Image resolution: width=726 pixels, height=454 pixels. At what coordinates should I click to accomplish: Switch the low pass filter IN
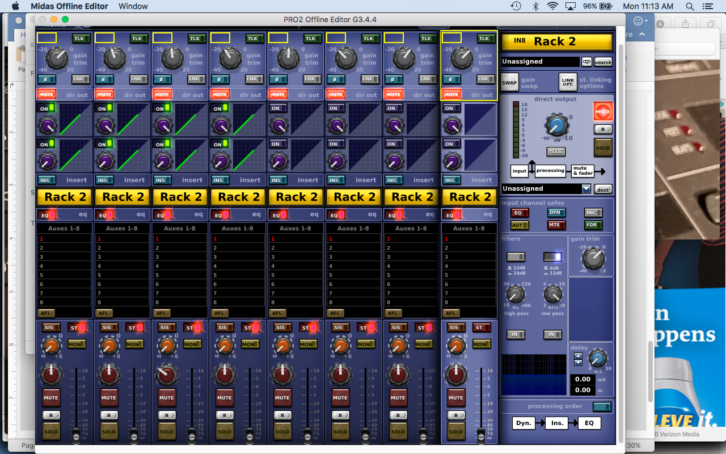click(552, 335)
